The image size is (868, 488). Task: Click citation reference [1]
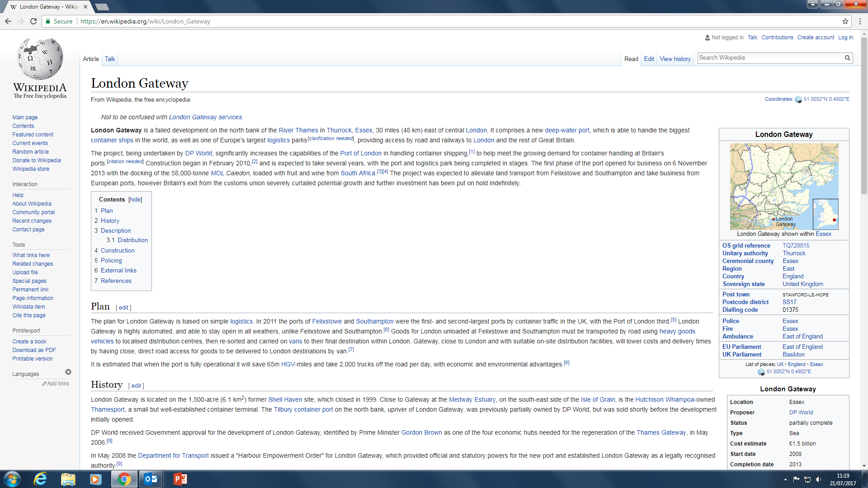(x=472, y=152)
